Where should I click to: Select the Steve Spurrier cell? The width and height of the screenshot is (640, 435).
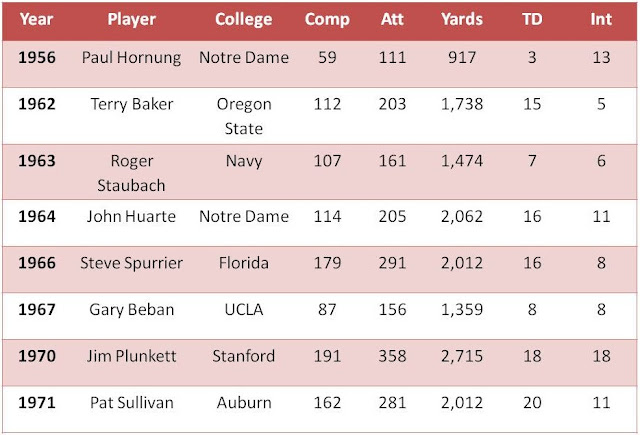point(131,263)
